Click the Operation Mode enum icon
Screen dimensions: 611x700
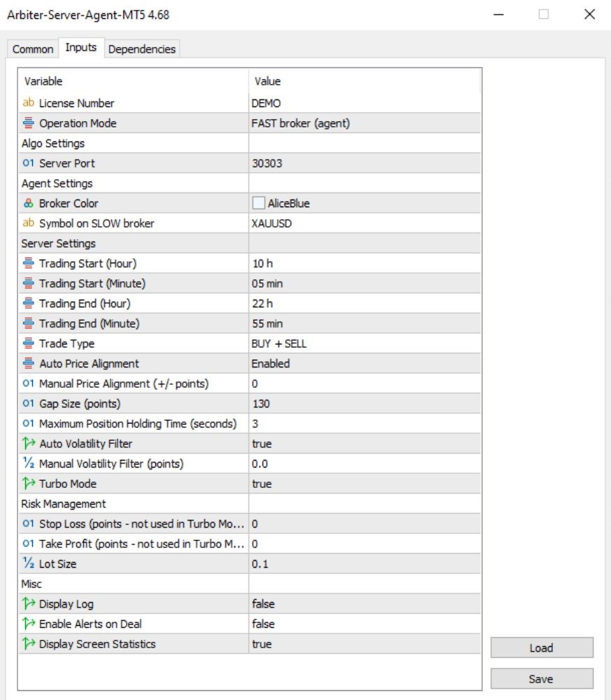point(28,122)
